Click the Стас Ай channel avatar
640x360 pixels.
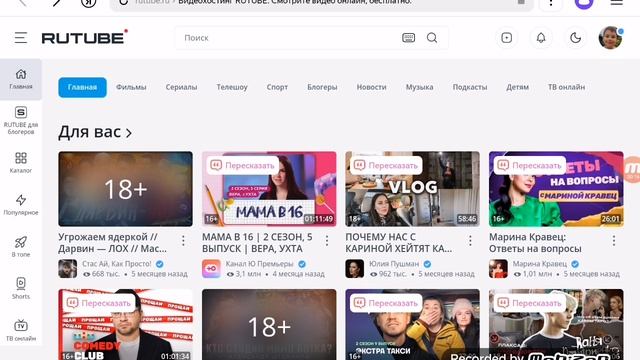tap(68, 269)
